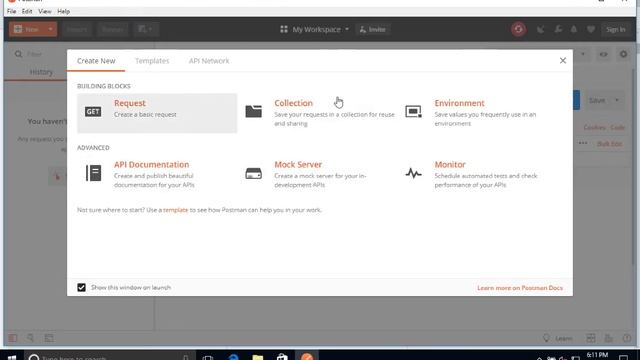The image size is (640, 360).
Task: Click the Postman icon in Windows taskbar
Action: (307, 357)
